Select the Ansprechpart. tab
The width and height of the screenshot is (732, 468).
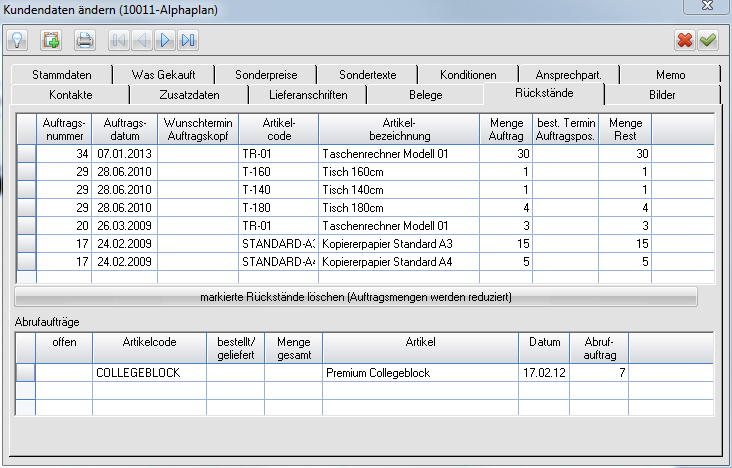pos(569,75)
